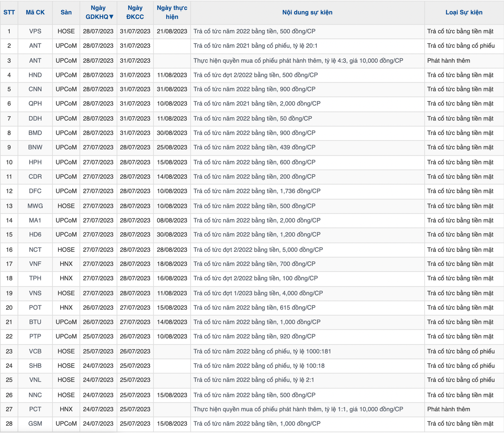Viewport: 504px width, 433px height.
Task: Click the Loại Sự kiện column header
Action: (464, 12)
